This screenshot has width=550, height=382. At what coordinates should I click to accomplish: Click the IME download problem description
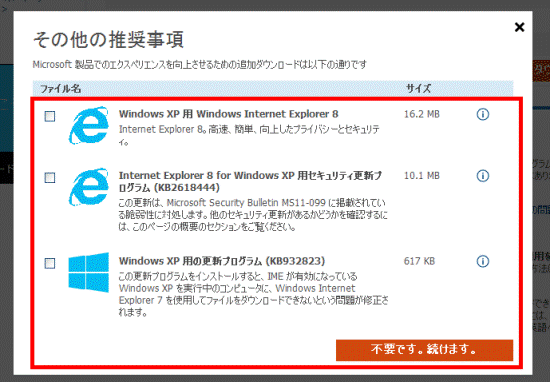253,294
